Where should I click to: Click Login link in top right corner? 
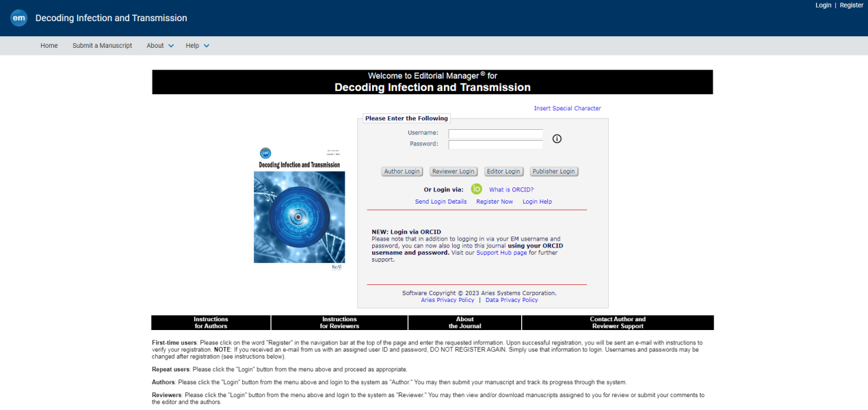tap(824, 5)
